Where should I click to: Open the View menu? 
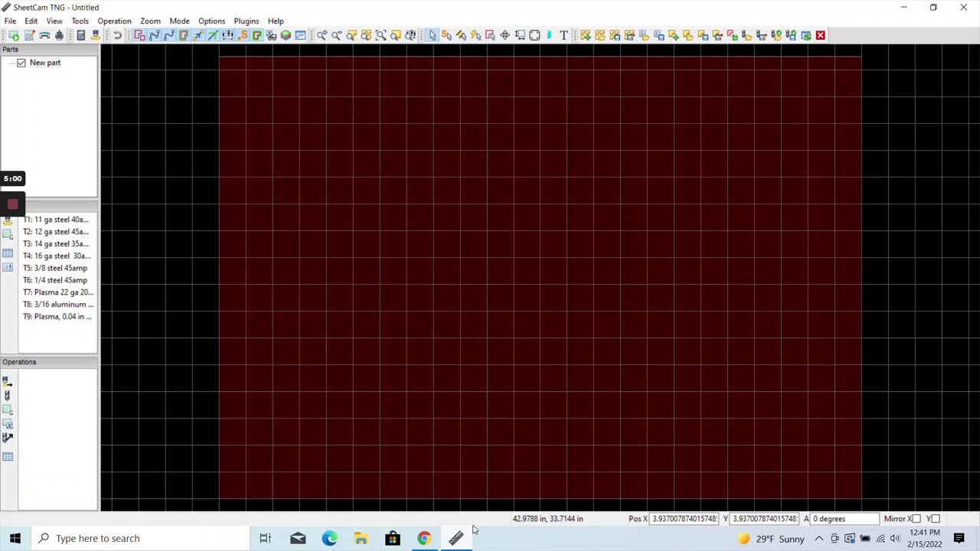(x=54, y=21)
